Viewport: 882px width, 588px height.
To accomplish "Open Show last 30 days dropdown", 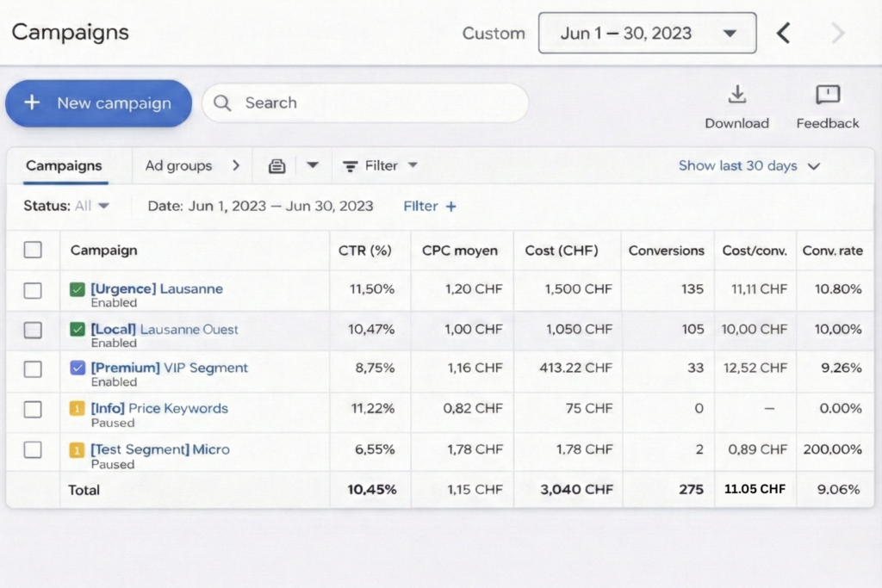I will coord(748,166).
